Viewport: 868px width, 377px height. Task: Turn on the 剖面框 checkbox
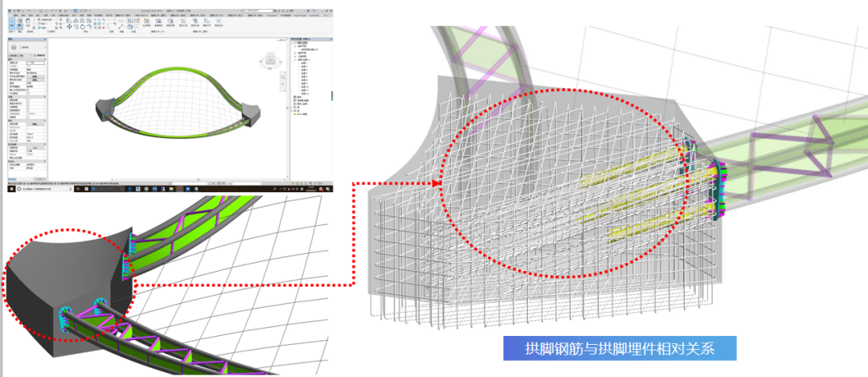pyautogui.click(x=27, y=117)
